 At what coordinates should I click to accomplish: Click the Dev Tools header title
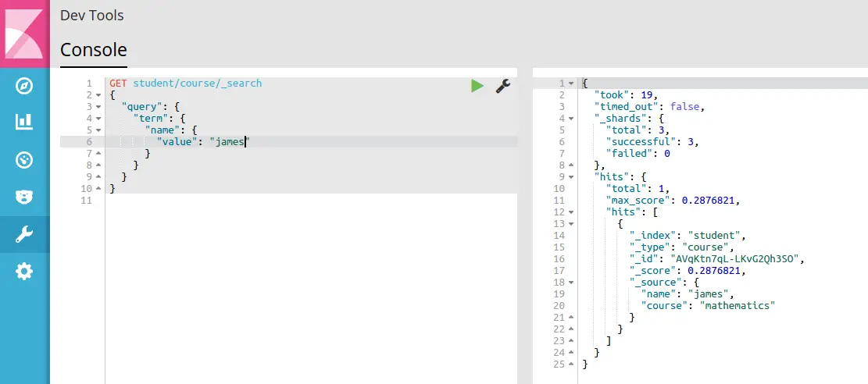click(92, 16)
